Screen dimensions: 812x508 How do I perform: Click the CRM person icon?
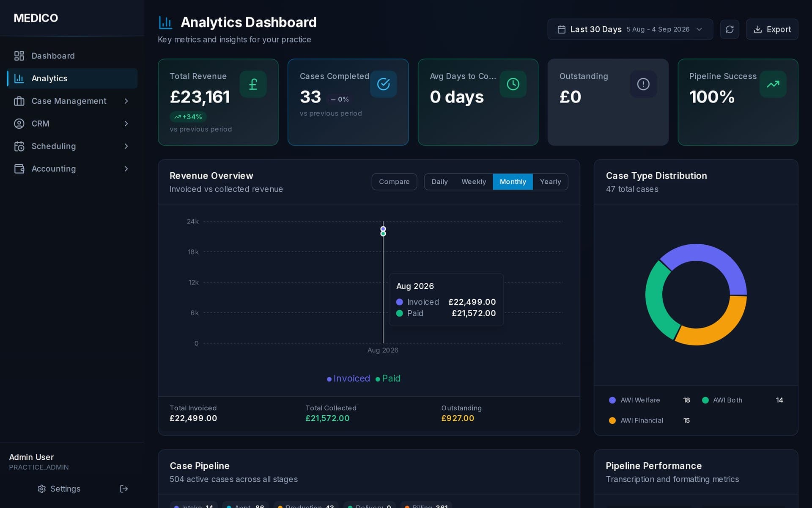(x=19, y=124)
